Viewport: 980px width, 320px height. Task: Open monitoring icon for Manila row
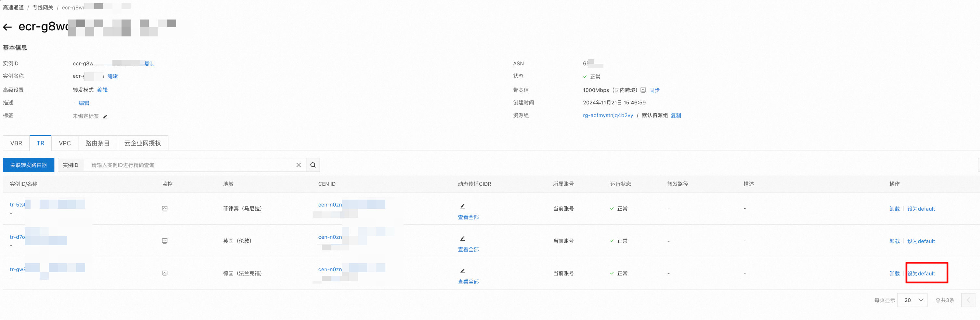(x=165, y=209)
